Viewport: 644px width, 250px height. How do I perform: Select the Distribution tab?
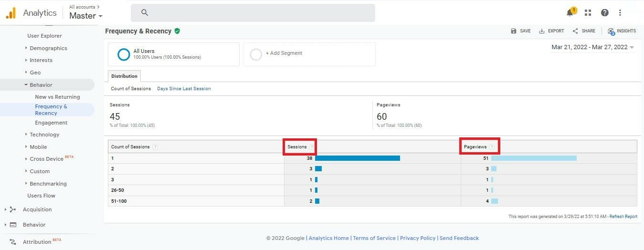tap(124, 76)
